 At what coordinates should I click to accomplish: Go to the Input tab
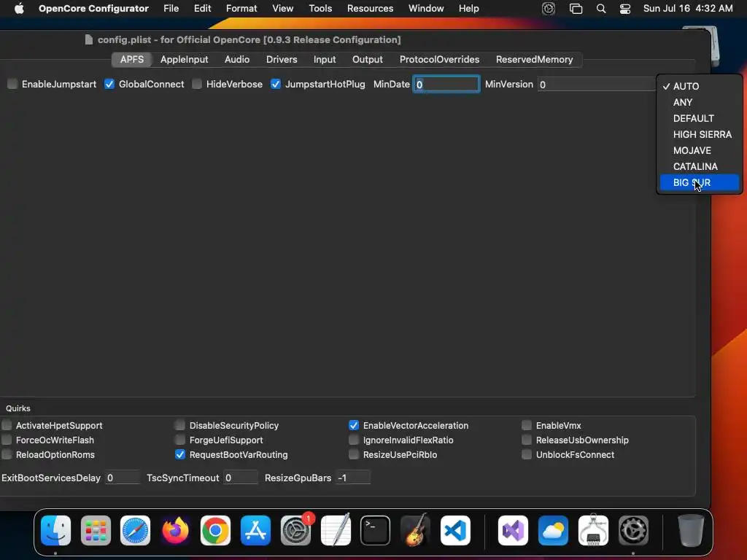(325, 59)
